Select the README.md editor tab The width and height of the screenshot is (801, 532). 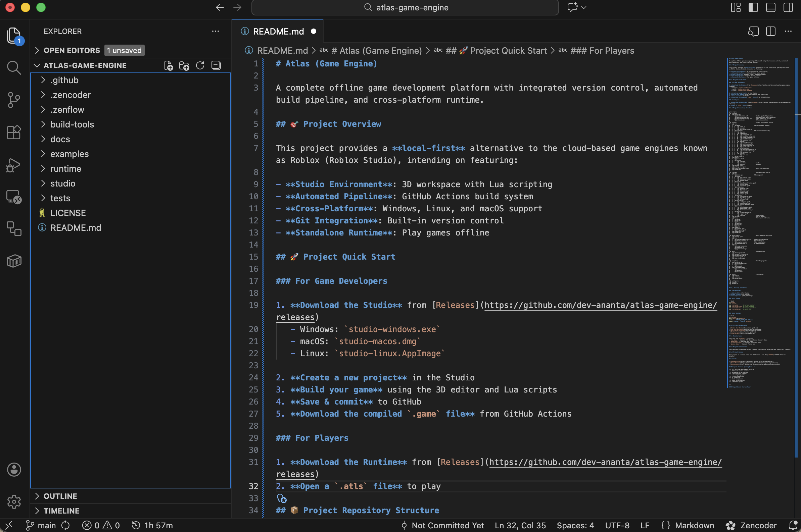(x=278, y=32)
